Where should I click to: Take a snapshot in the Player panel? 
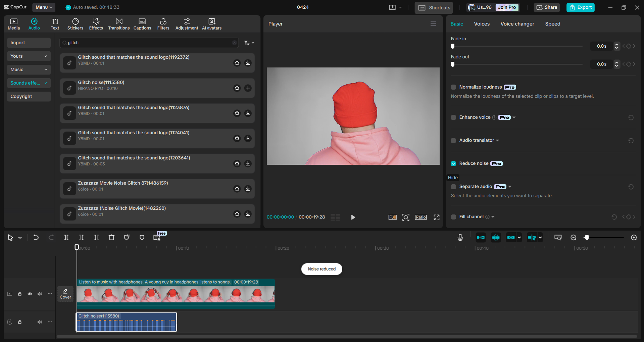(x=406, y=217)
